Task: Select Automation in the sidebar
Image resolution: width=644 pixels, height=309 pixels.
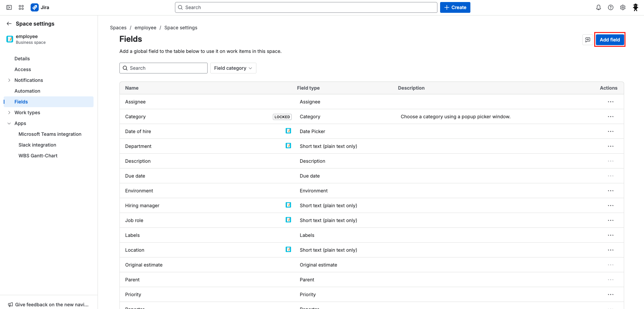Action: pos(27,91)
